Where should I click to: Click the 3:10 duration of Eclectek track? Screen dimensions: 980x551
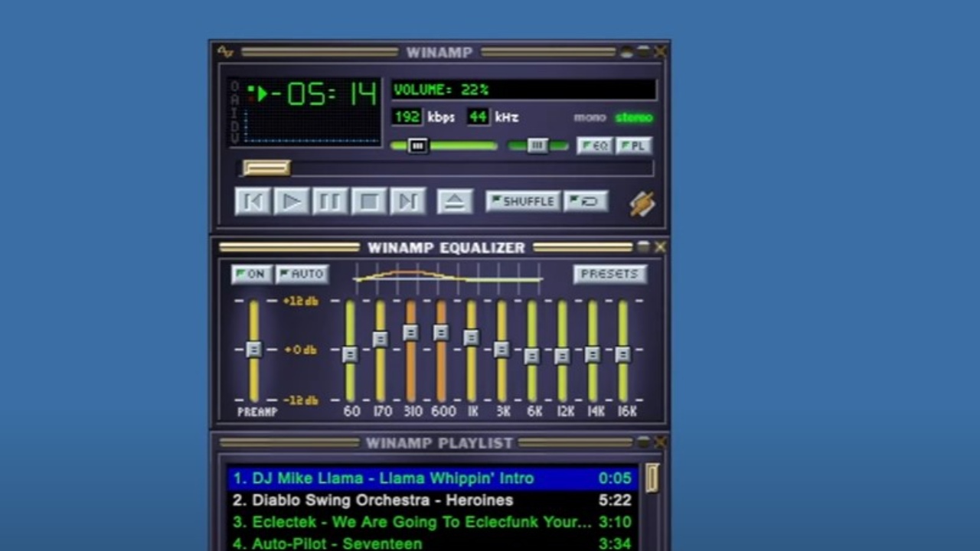tap(615, 523)
